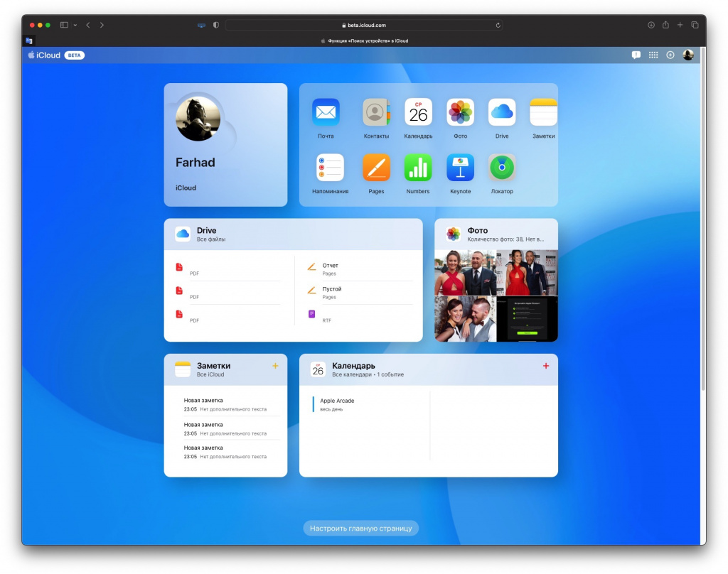
Task: Click Настроить главную страницу button
Action: point(360,529)
